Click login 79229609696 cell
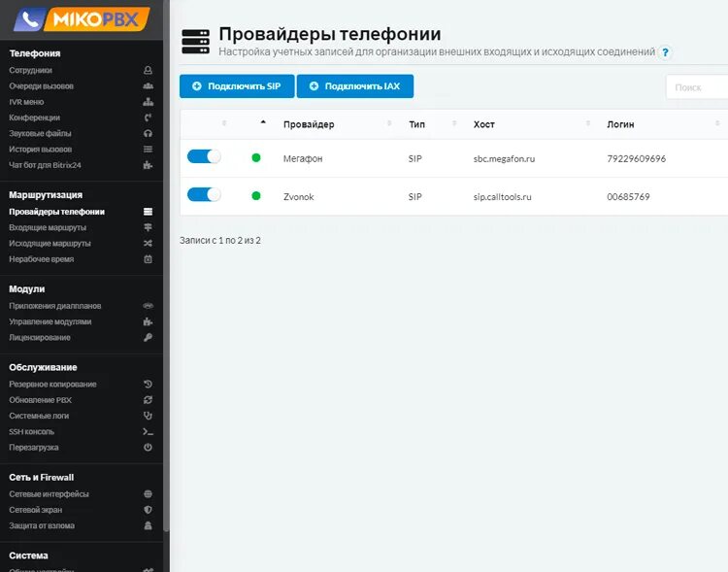The height and width of the screenshot is (572, 728). click(636, 159)
